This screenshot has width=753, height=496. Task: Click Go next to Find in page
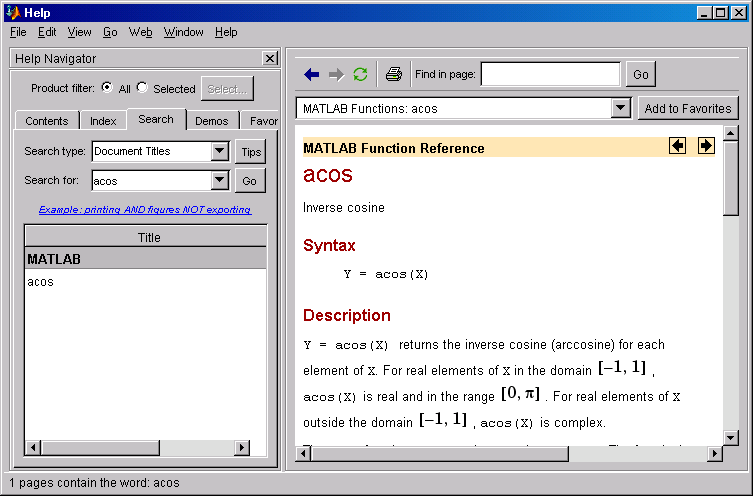641,74
